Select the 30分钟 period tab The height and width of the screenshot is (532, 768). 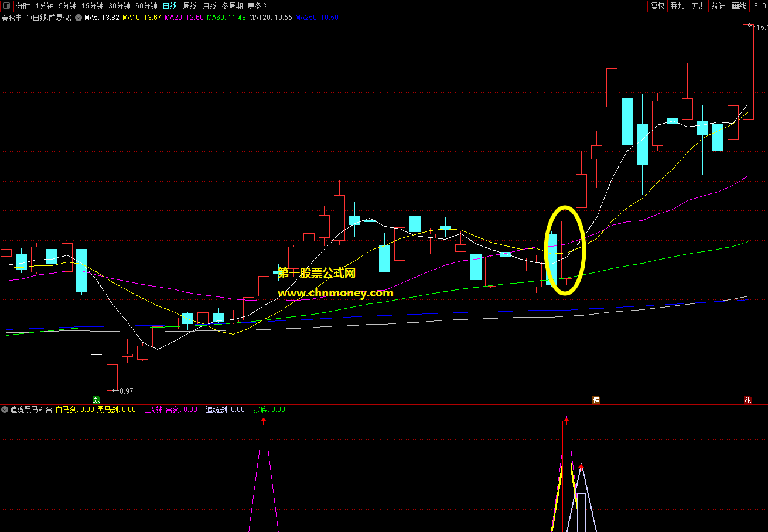120,6
